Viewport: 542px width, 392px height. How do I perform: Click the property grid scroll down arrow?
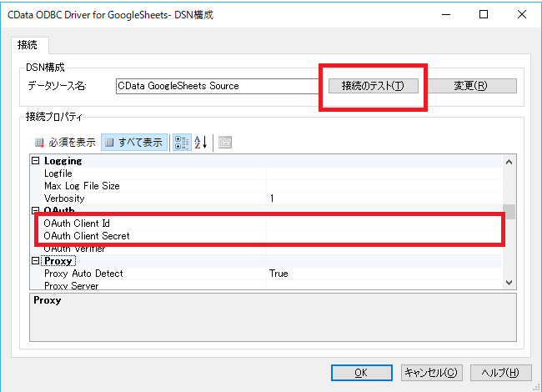(509, 283)
